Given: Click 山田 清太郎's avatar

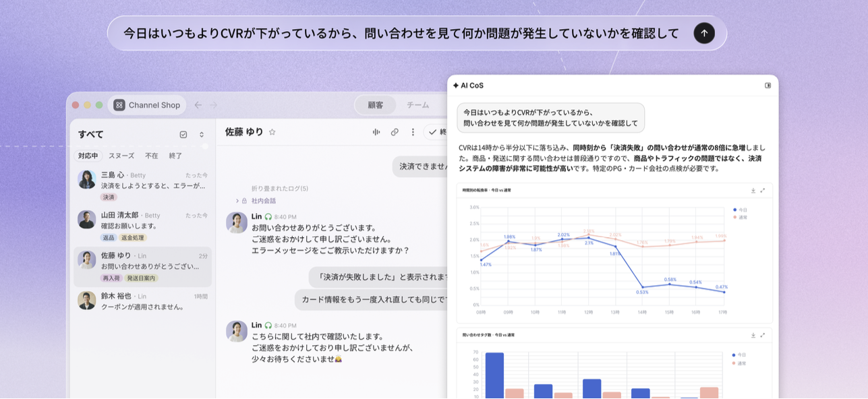Looking at the screenshot, I should (86, 220).
